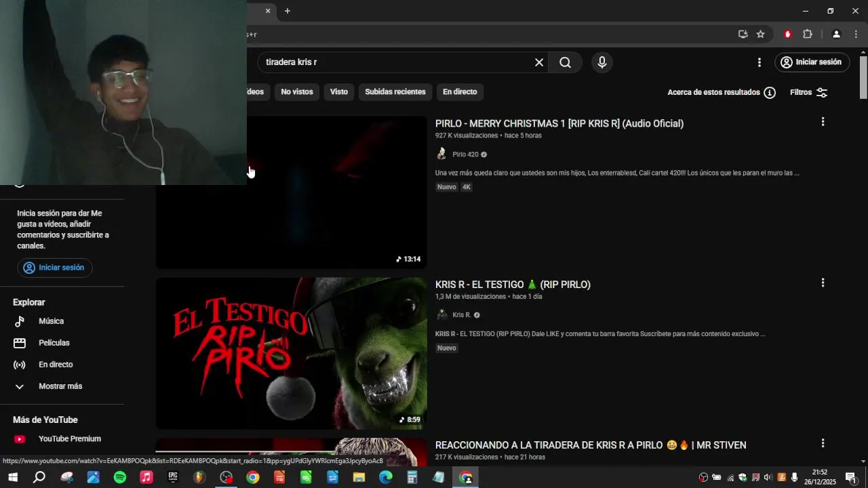The width and height of the screenshot is (868, 488).
Task: Open more options for REACCIONANDO video
Action: (823, 443)
